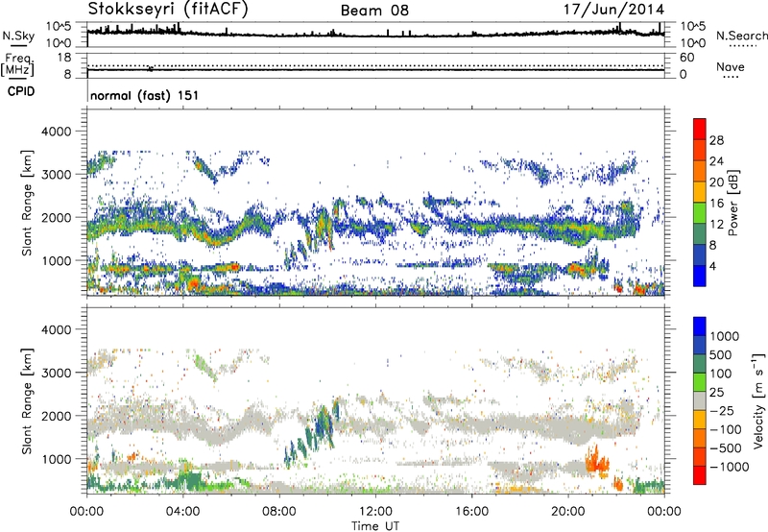
Task: Select the 16 tick on Power color bar
Action: (716, 204)
